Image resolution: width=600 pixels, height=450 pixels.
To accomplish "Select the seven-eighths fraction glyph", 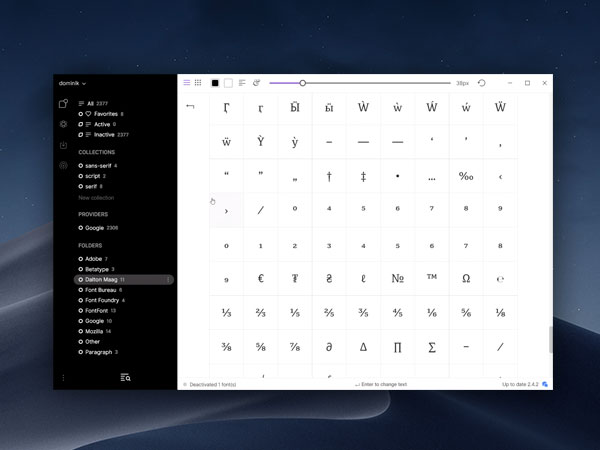I will [x=295, y=347].
